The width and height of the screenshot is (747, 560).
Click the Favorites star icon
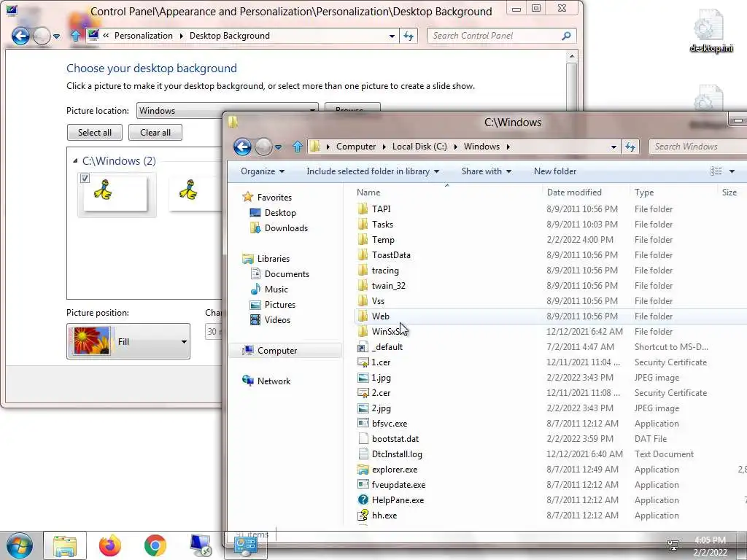coord(248,197)
